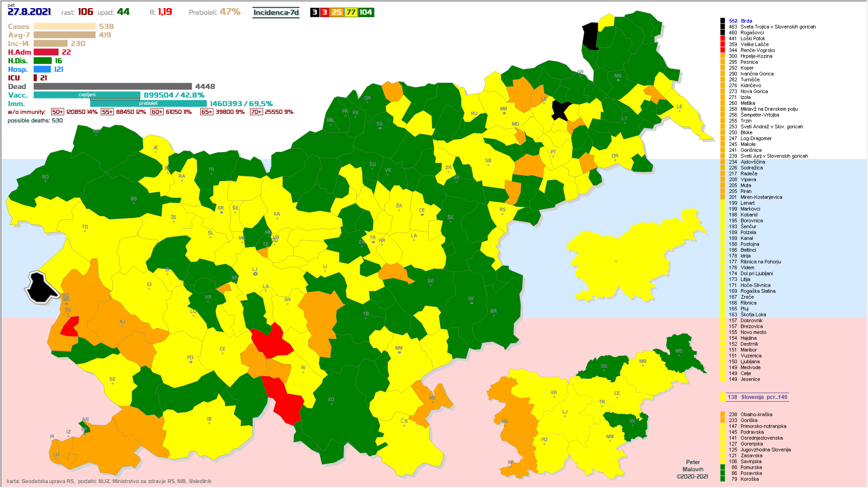
Task: Click the 70+ age group box
Action: [256, 112]
